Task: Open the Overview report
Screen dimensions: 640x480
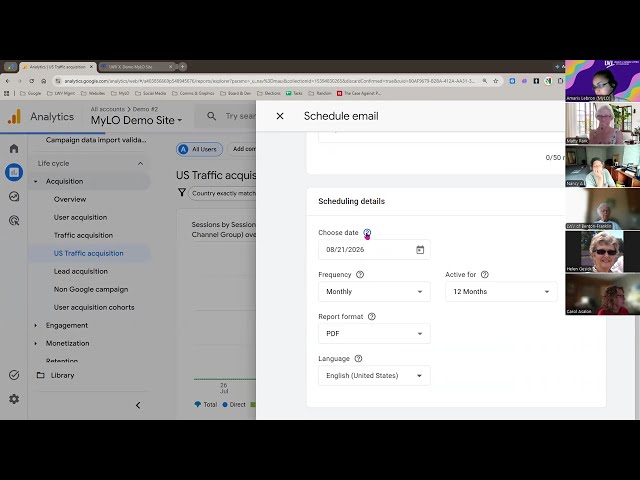Action: 70,199
